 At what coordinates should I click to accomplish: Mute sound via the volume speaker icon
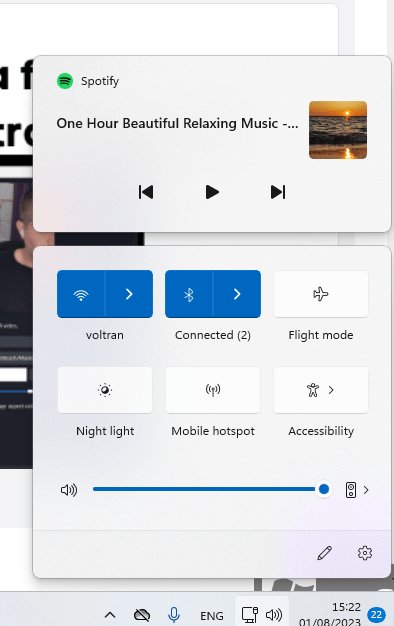coord(69,489)
